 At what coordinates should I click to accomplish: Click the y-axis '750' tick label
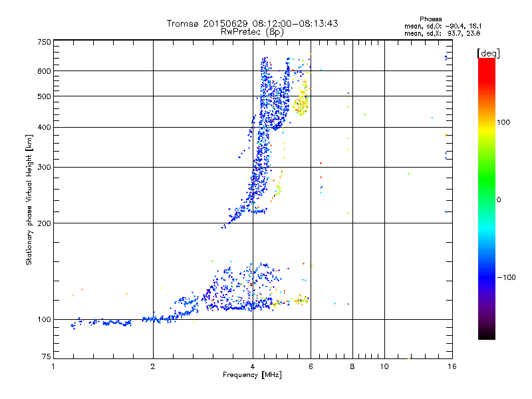(x=44, y=42)
